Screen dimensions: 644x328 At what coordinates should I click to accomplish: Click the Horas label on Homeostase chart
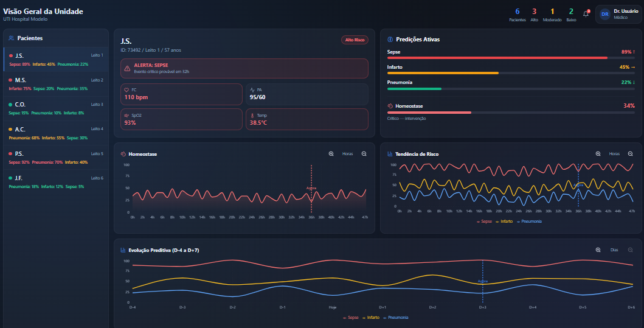coord(347,154)
